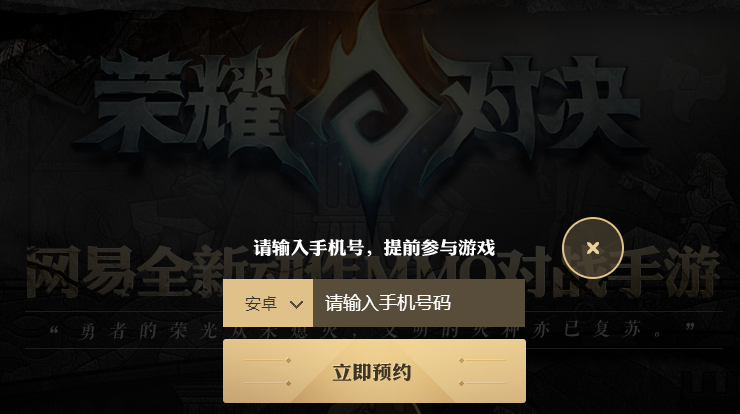740x414 pixels.
Task: Click the white X cross inside the circle
Action: (593, 248)
